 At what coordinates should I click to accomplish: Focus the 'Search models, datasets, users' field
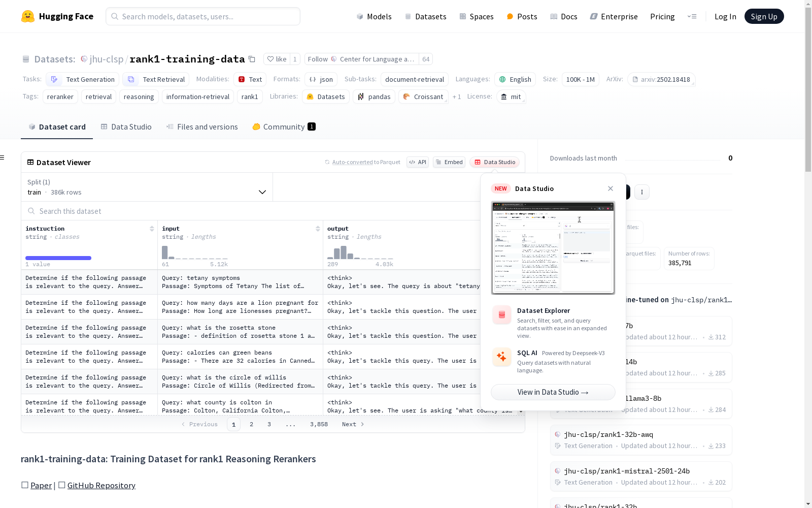pos(203,16)
